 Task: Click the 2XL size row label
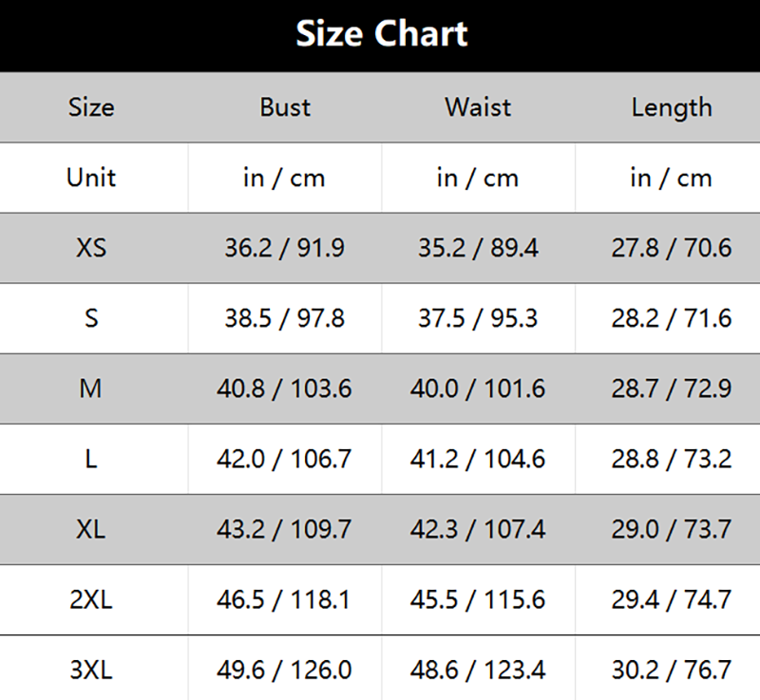tap(91, 599)
